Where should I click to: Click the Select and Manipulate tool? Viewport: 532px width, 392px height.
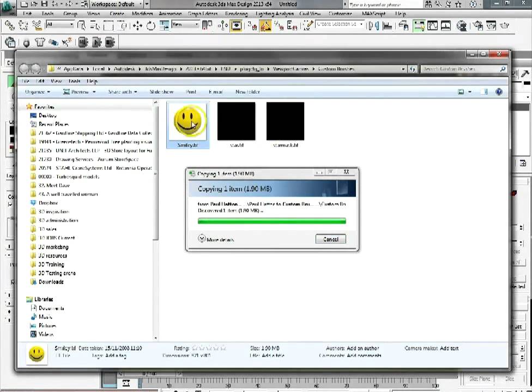point(223,26)
